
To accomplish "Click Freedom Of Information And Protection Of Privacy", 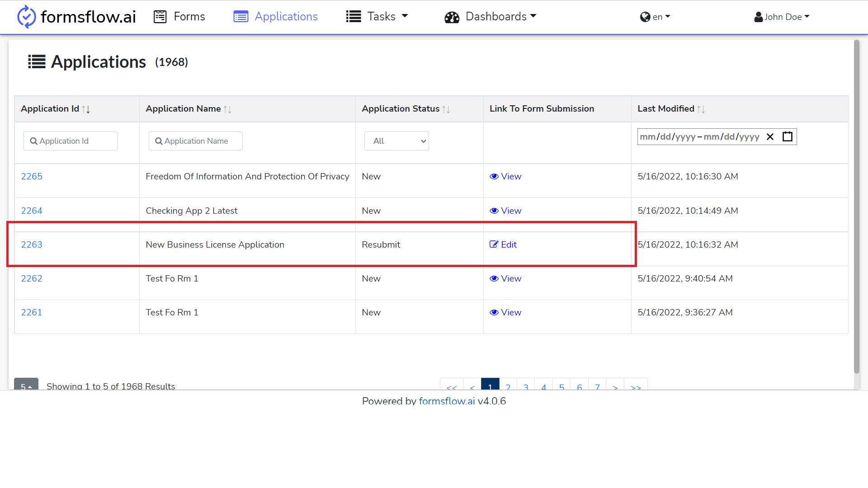I will [247, 176].
